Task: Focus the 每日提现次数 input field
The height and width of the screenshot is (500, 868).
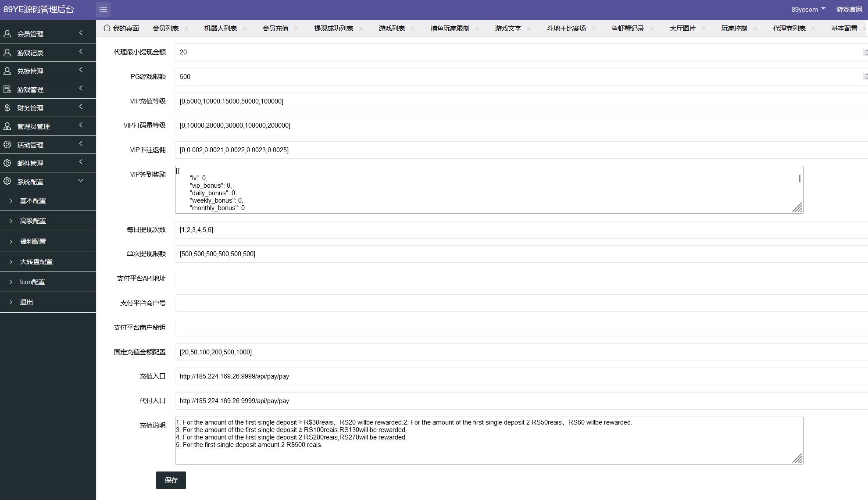Action: coord(521,230)
